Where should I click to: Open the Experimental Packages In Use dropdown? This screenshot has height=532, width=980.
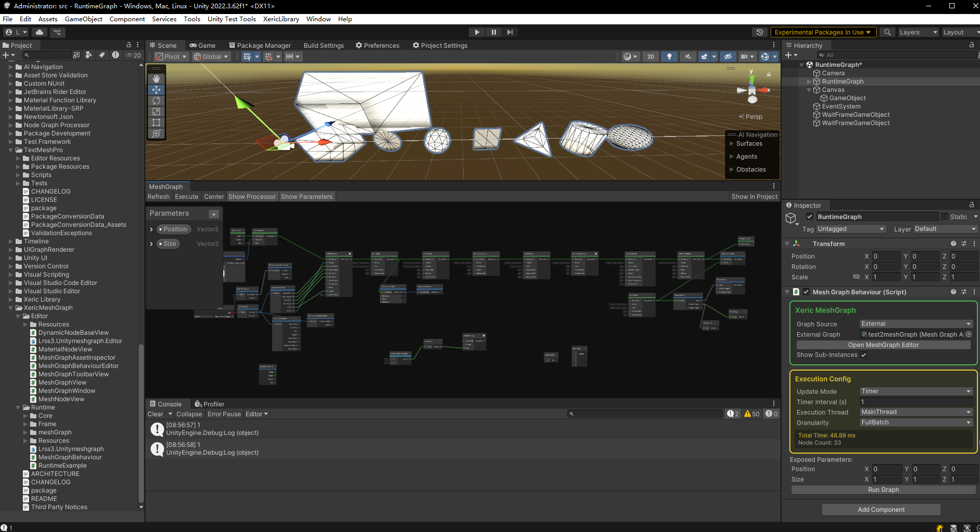pyautogui.click(x=823, y=32)
